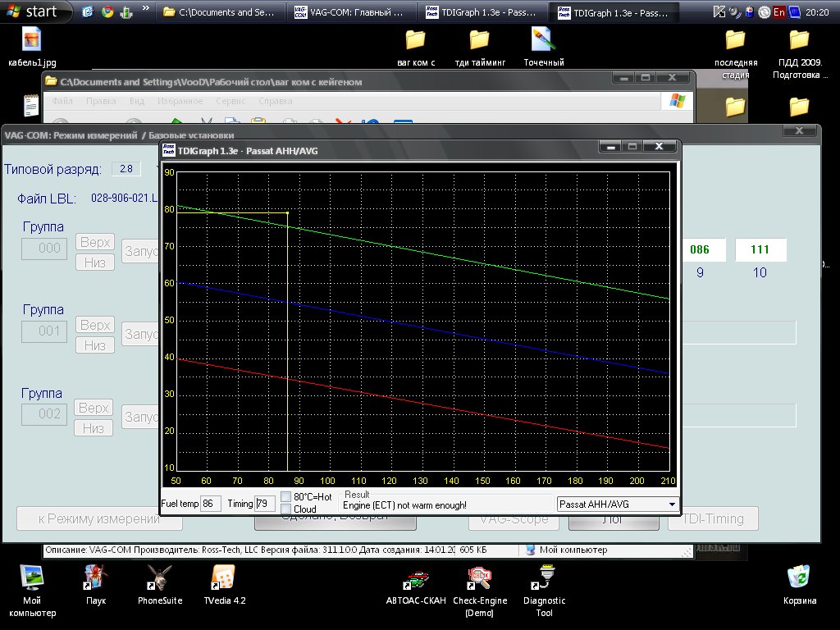
Task: Launch Google Chrome from quick launch
Action: 107,11
